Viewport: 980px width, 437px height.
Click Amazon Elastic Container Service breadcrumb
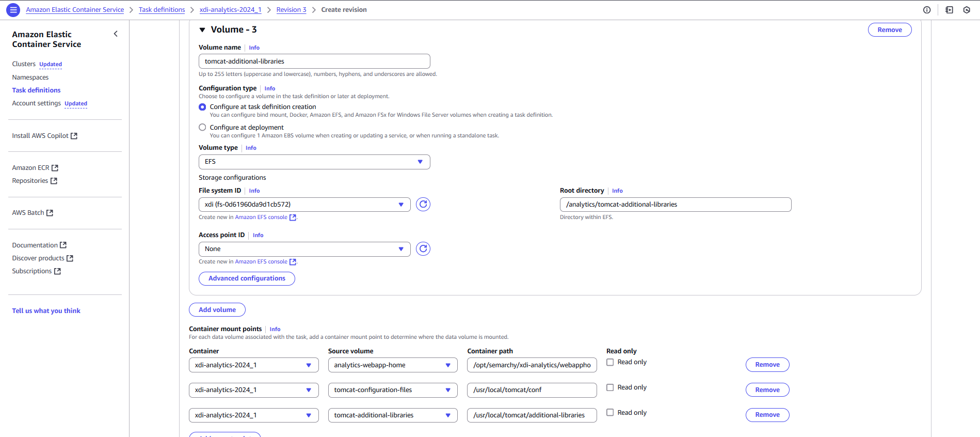[75, 10]
